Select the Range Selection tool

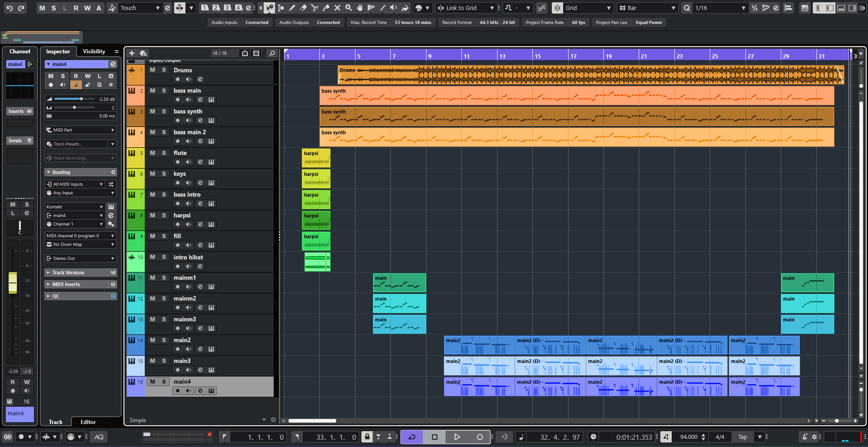281,8
